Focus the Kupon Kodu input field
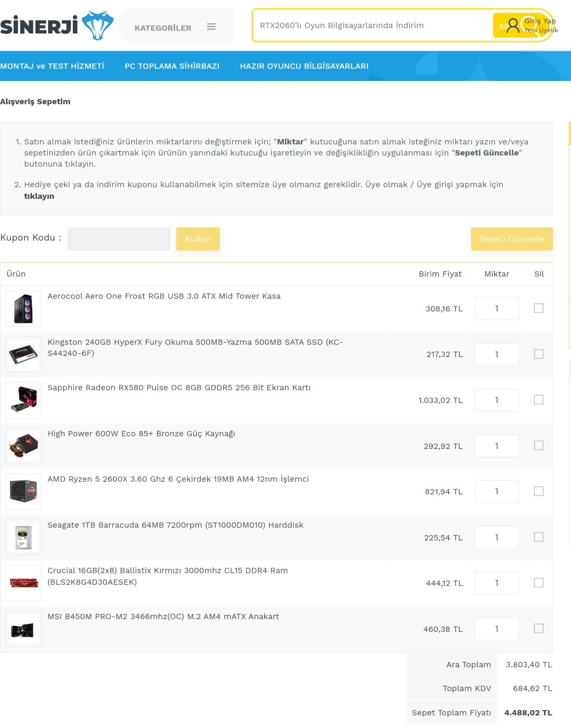This screenshot has width=571, height=728. pos(119,238)
